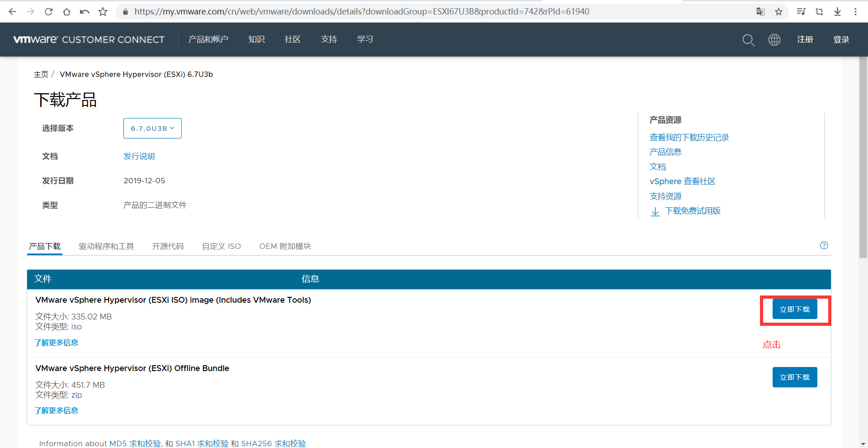This screenshot has height=448, width=868.
Task: Open the vSphere 查看社区 link
Action: coord(683,181)
